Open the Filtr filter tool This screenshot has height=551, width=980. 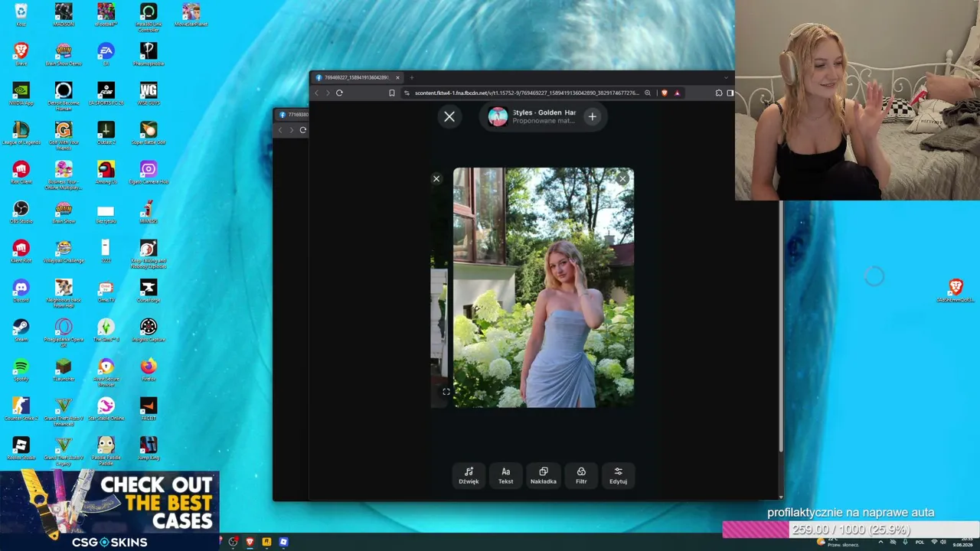[x=581, y=475]
